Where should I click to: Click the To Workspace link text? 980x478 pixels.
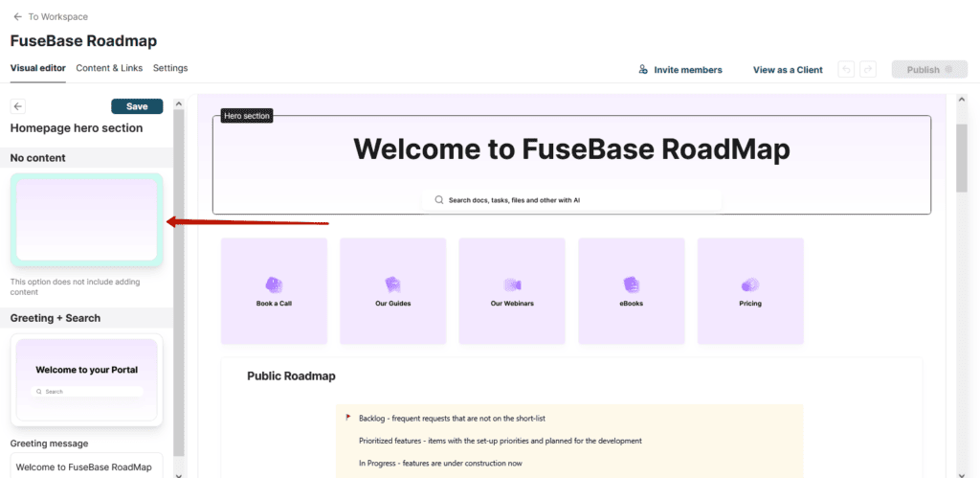pos(58,17)
